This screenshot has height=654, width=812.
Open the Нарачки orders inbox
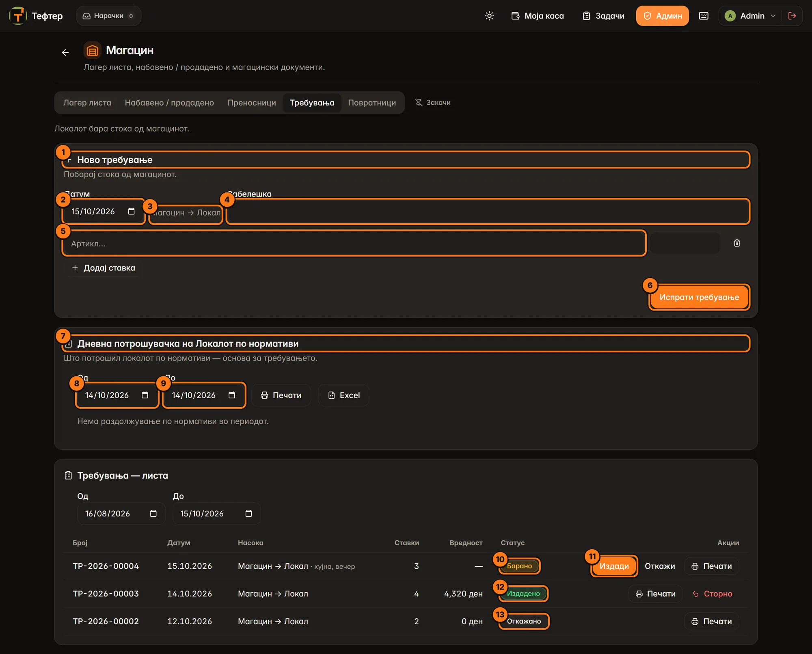[108, 16]
